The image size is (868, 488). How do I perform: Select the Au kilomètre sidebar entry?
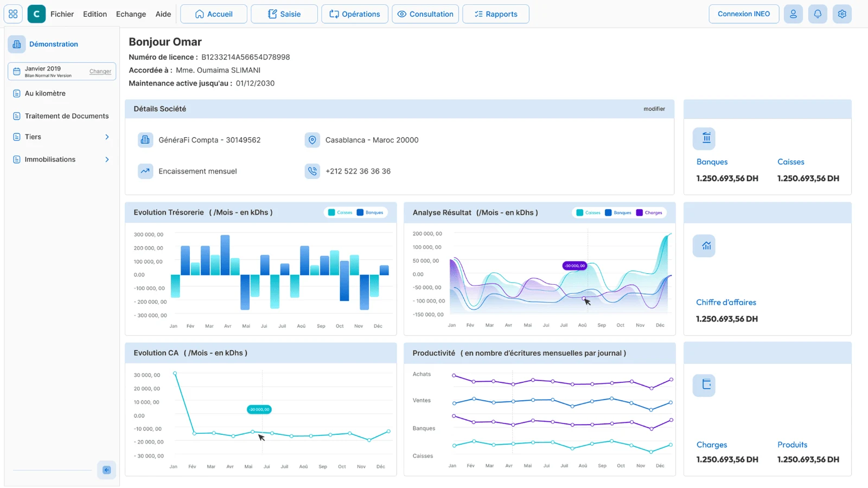coord(61,93)
